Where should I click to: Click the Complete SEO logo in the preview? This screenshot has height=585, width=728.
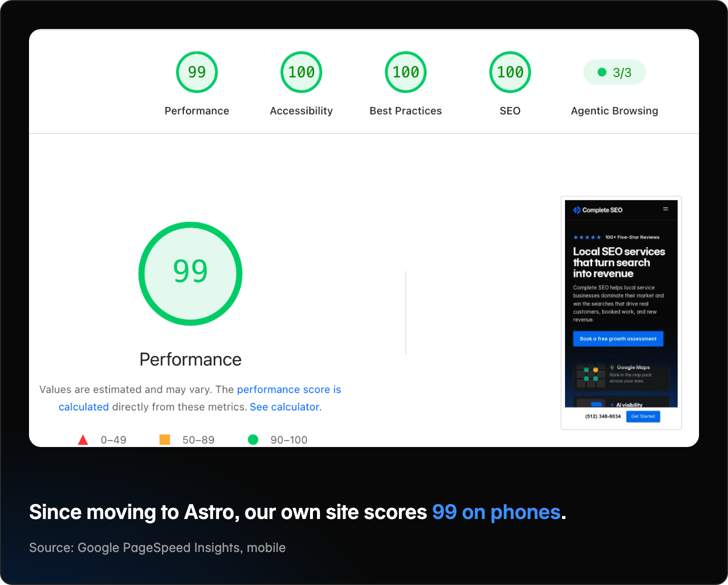[x=598, y=210]
